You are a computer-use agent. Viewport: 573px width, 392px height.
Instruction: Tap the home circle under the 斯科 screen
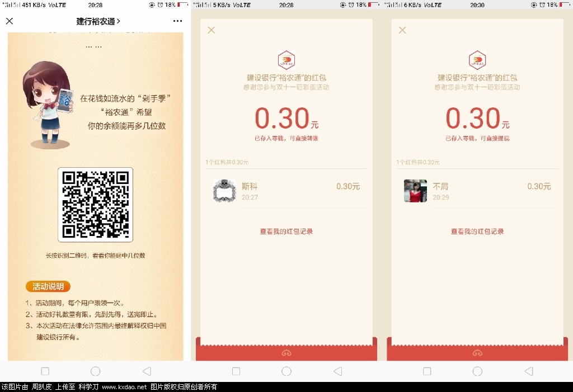(286, 371)
